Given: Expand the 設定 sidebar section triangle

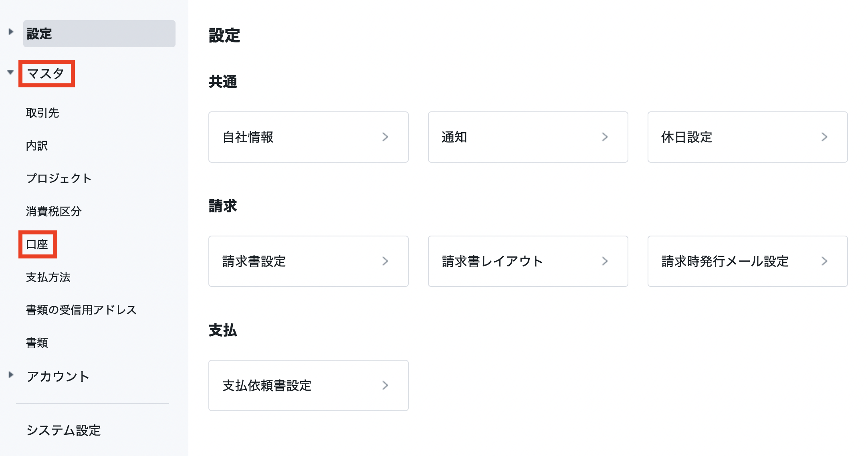Looking at the screenshot, I should [11, 32].
